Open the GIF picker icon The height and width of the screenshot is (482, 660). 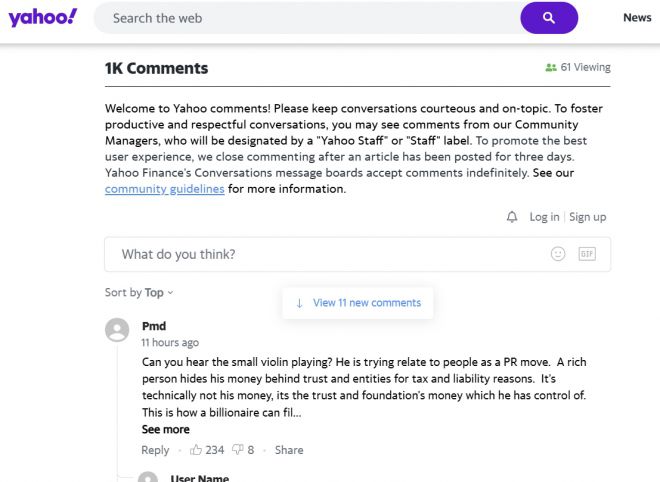pyautogui.click(x=587, y=254)
